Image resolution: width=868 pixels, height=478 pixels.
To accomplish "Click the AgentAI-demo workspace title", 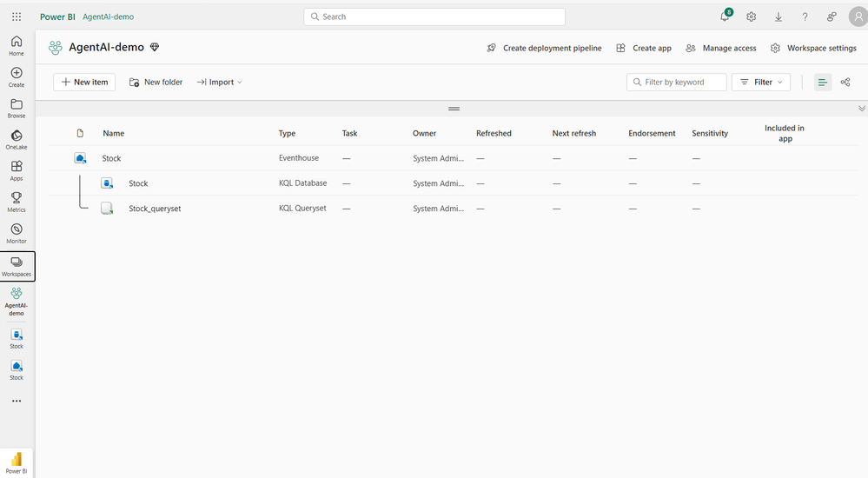I will pos(106,47).
